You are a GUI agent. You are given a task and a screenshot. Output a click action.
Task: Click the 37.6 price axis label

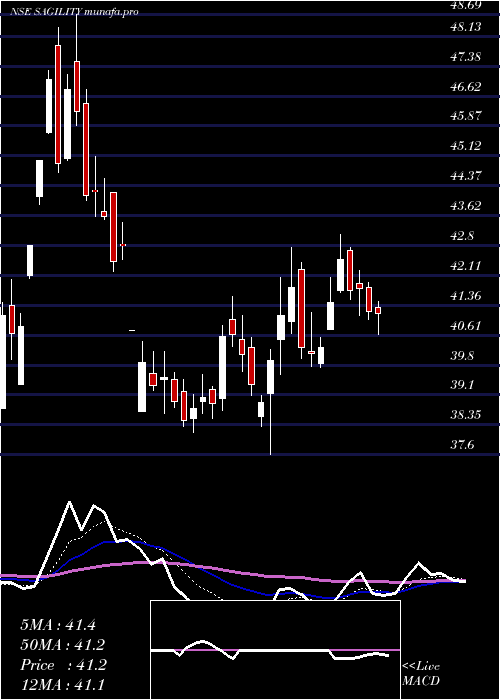click(x=461, y=445)
